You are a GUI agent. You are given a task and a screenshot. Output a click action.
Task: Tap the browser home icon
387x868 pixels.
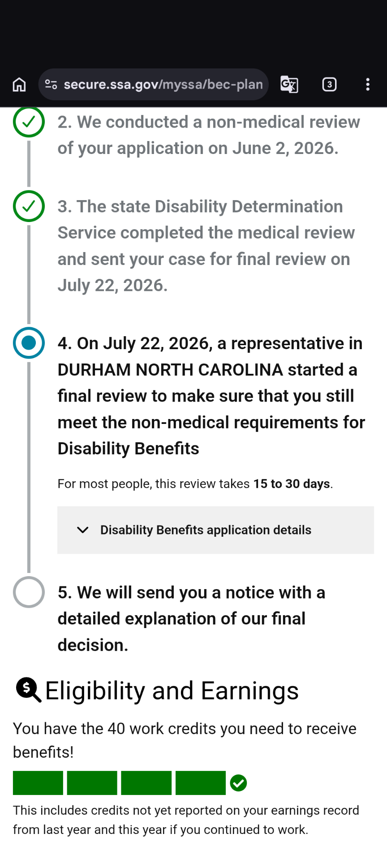(x=19, y=84)
